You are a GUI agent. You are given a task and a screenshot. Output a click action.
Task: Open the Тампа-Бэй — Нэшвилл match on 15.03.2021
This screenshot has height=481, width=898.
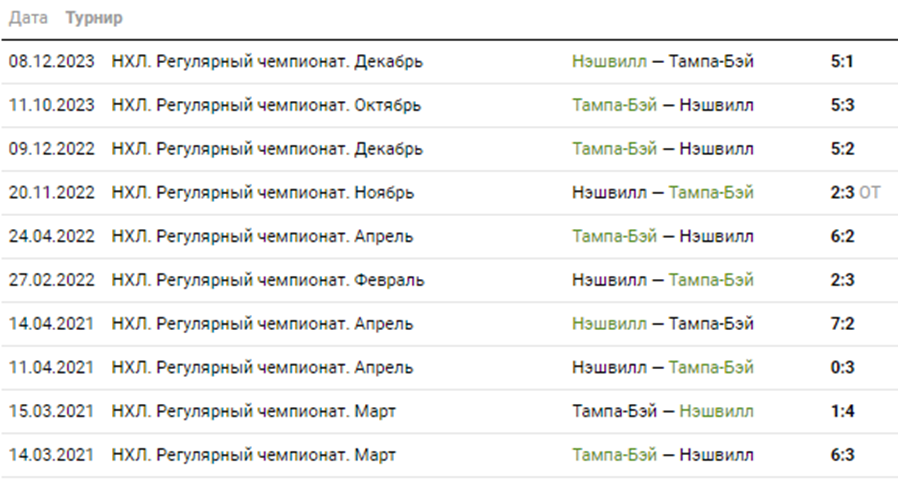point(663,412)
